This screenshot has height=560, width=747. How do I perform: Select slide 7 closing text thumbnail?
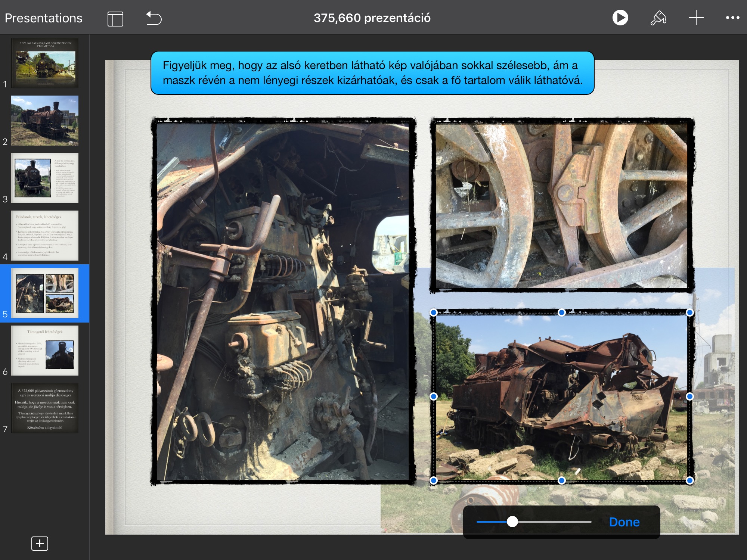pos(45,408)
